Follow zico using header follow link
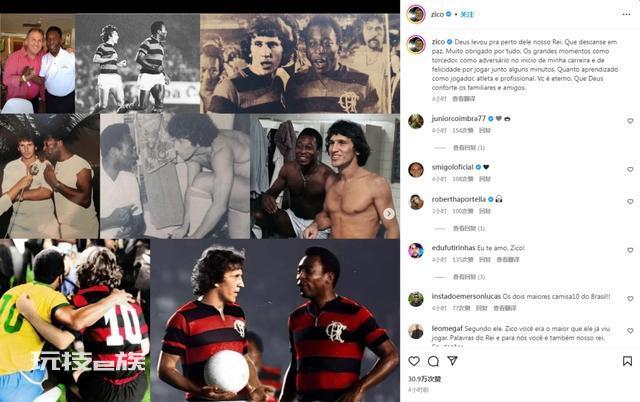The image size is (640, 402). 467,14
